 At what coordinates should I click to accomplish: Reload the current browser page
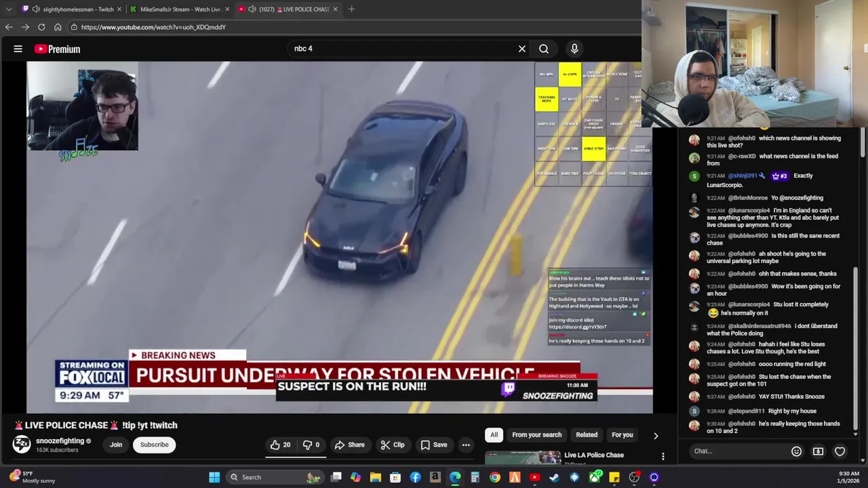click(41, 27)
